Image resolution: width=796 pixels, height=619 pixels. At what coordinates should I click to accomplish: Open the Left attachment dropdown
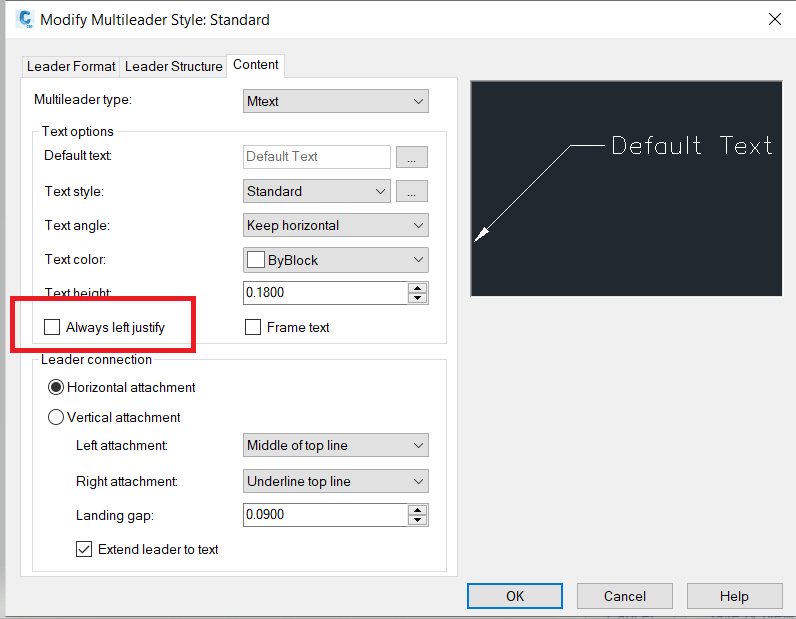tap(336, 445)
